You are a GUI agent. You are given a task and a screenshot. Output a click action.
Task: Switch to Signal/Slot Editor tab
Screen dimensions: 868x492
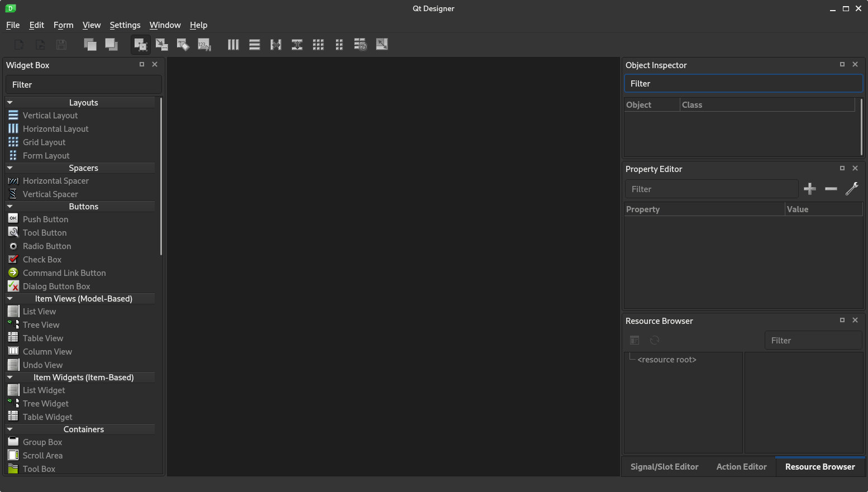click(x=665, y=467)
